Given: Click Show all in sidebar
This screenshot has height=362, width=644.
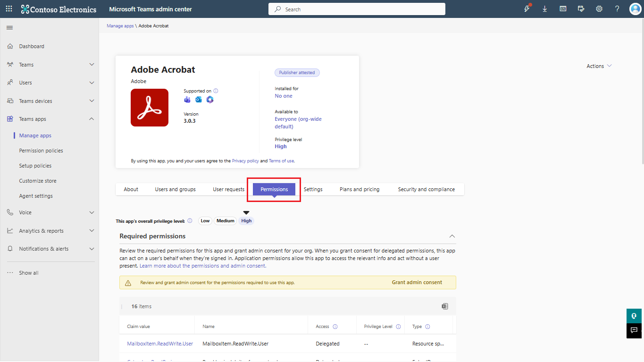Looking at the screenshot, I should click(29, 273).
